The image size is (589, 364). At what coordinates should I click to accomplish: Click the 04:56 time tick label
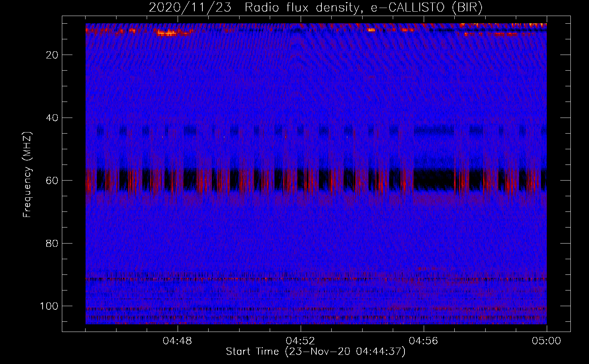[423, 341]
